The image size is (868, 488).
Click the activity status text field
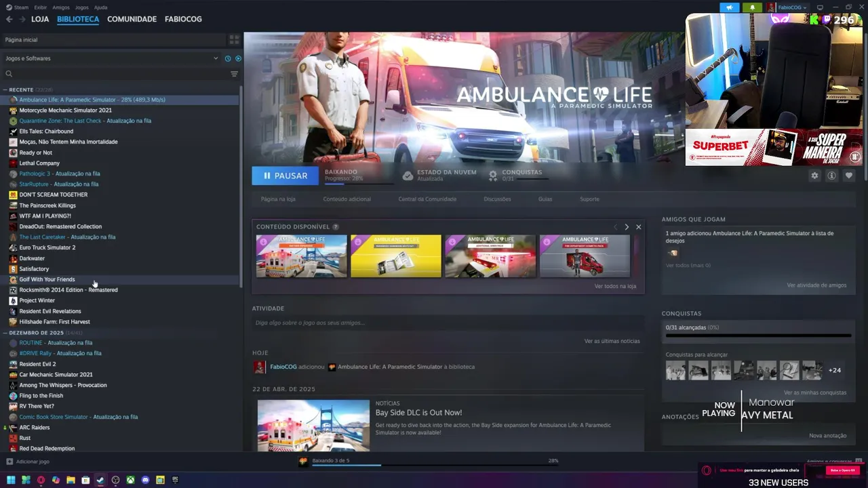(448, 323)
